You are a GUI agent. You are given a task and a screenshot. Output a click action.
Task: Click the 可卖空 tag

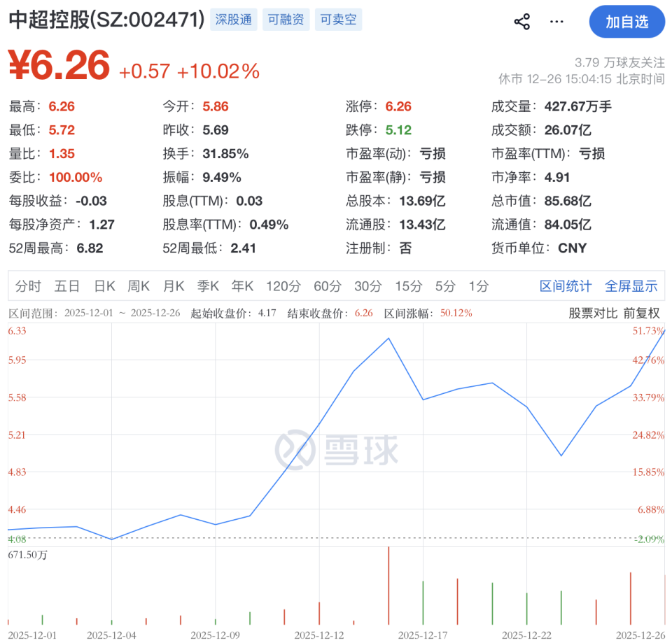pyautogui.click(x=338, y=20)
